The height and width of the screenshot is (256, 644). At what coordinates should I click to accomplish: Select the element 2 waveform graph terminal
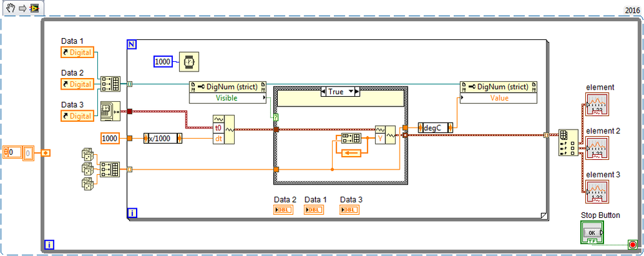(x=598, y=148)
